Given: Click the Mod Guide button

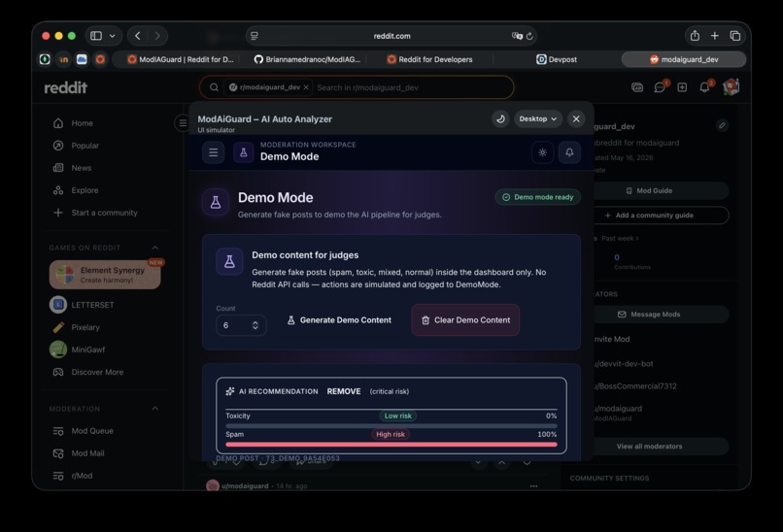Looking at the screenshot, I should pos(649,190).
